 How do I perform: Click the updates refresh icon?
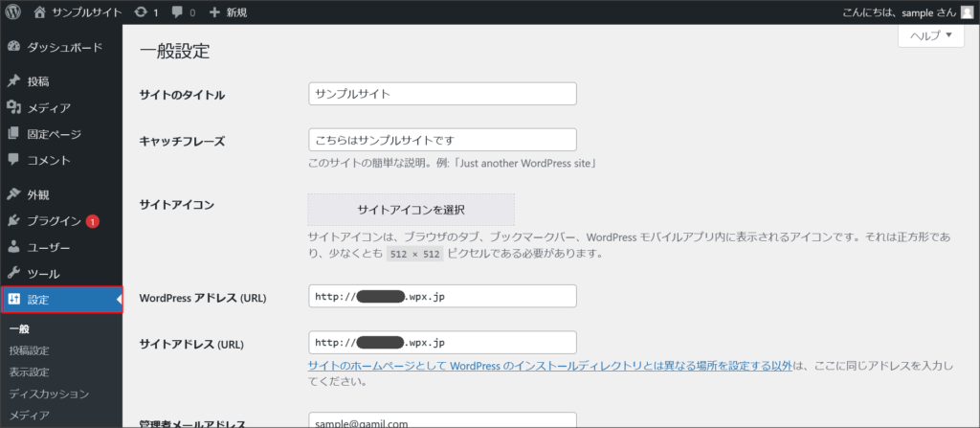point(142,11)
